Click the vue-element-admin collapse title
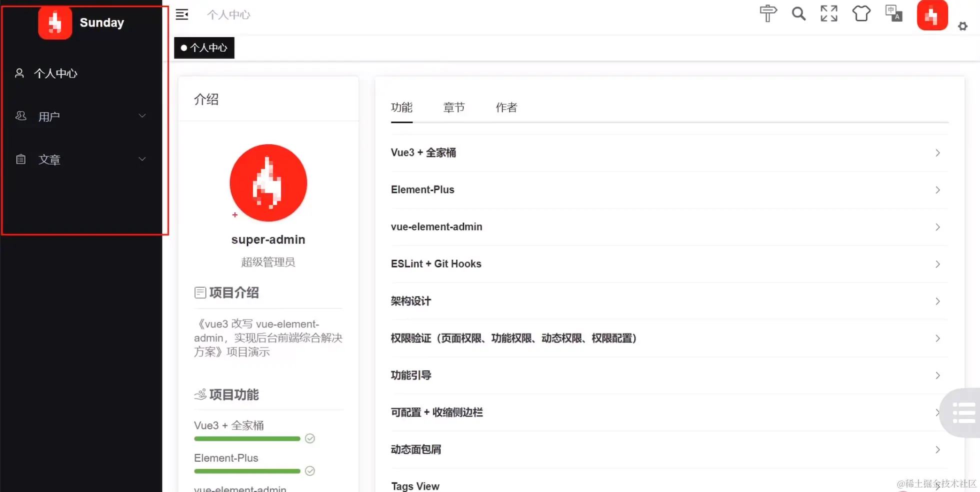The image size is (980, 492). tap(436, 226)
